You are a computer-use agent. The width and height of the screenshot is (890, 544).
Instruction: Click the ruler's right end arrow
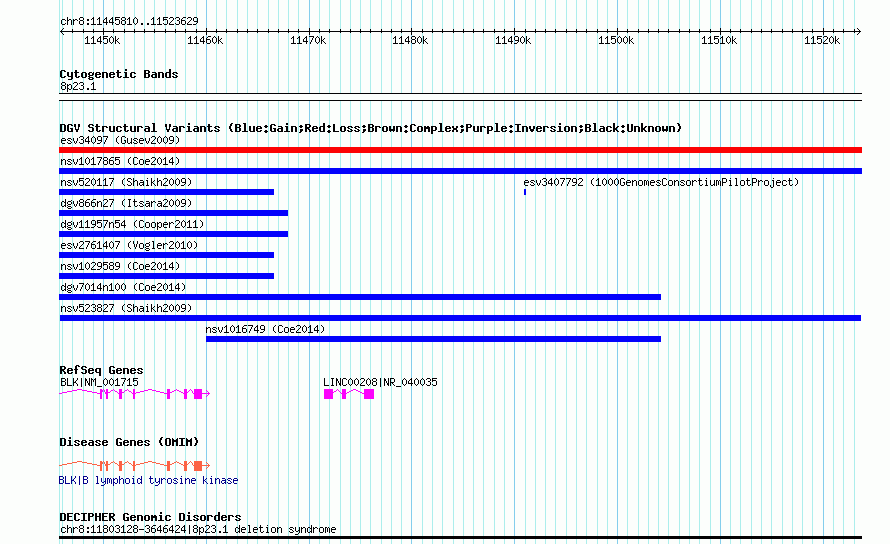click(859, 31)
